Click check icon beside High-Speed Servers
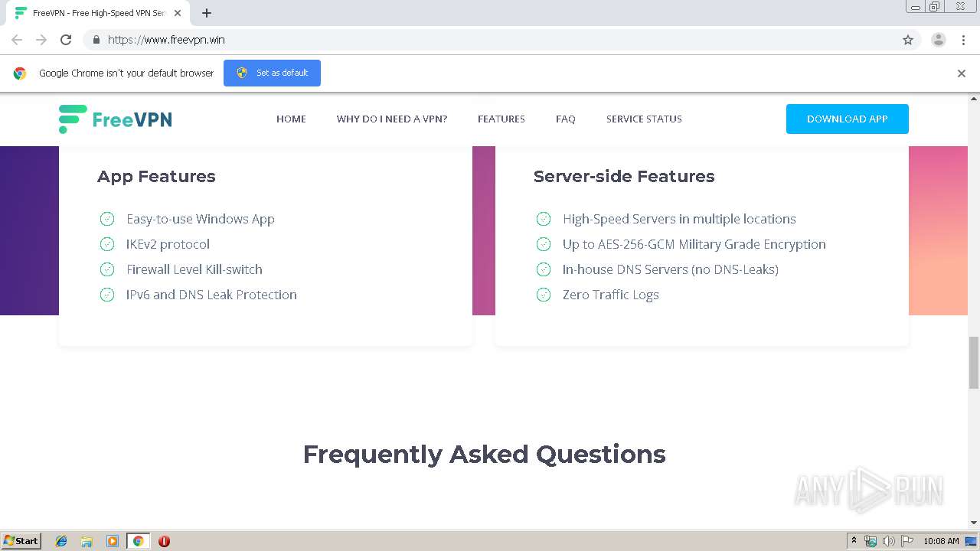 [544, 219]
